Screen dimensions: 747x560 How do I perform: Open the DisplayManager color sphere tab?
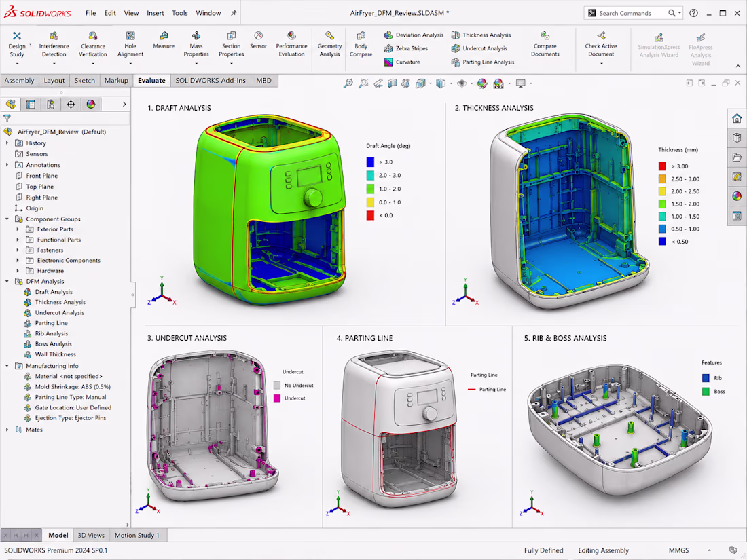[90, 105]
